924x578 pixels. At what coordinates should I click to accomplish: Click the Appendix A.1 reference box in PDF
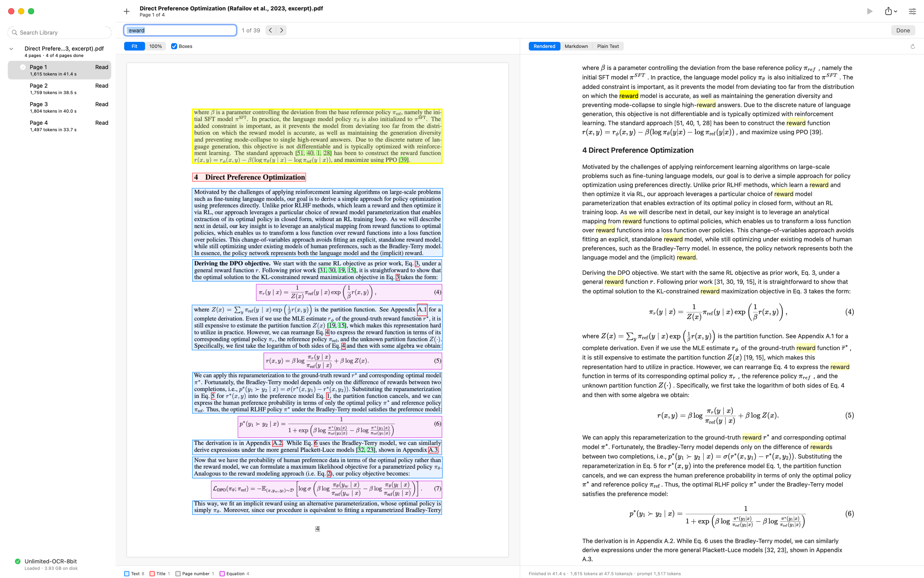pos(422,310)
